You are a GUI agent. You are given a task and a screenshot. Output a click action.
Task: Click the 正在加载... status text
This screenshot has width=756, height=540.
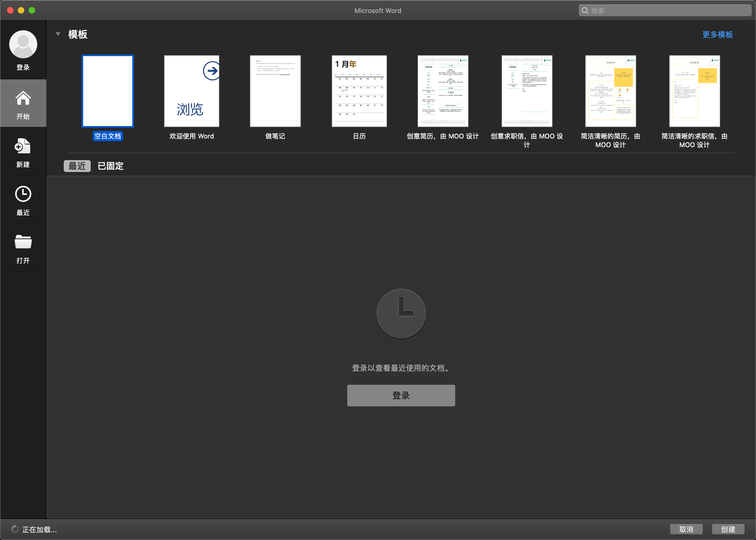click(x=40, y=529)
